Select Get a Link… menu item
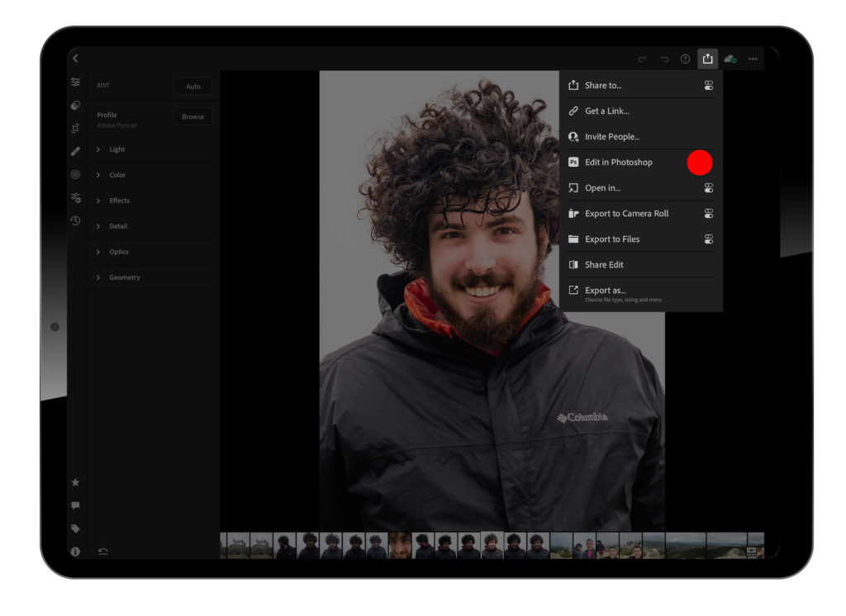 tap(640, 111)
